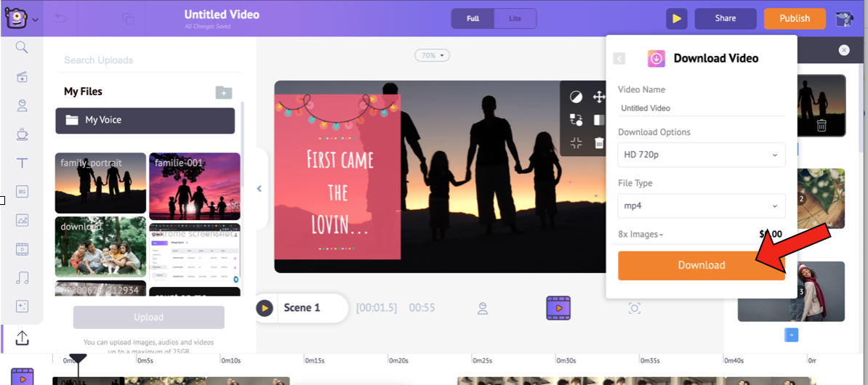Open the BG backgrounds icon in sidebar
868x385 pixels.
point(22,191)
